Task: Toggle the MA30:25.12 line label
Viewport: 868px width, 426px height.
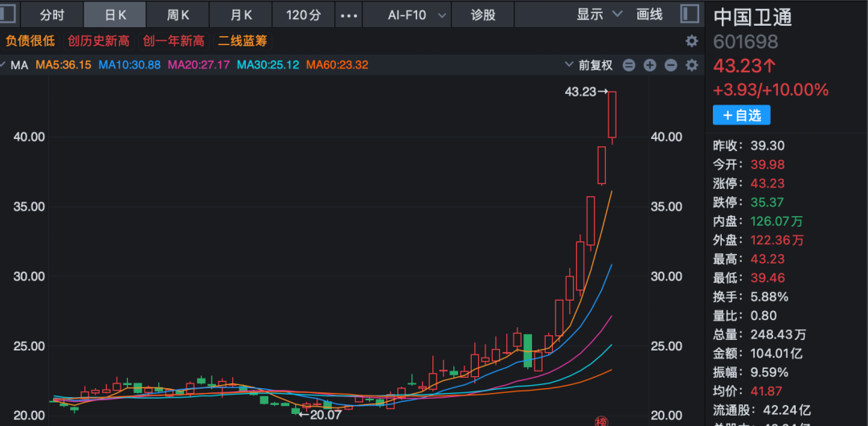Action: pyautogui.click(x=268, y=65)
